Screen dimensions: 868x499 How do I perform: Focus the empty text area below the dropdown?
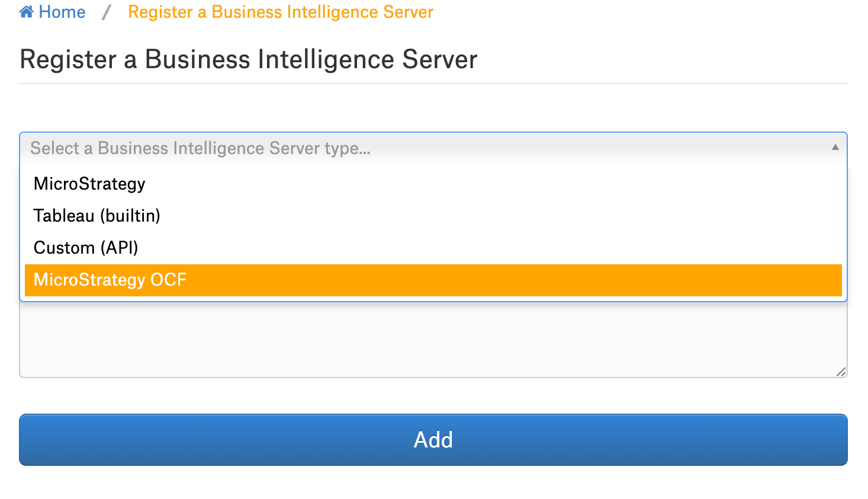click(433, 339)
